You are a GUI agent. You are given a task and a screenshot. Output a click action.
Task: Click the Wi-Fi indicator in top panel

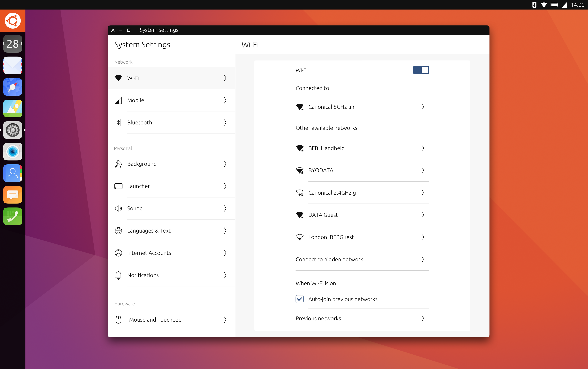click(x=544, y=5)
